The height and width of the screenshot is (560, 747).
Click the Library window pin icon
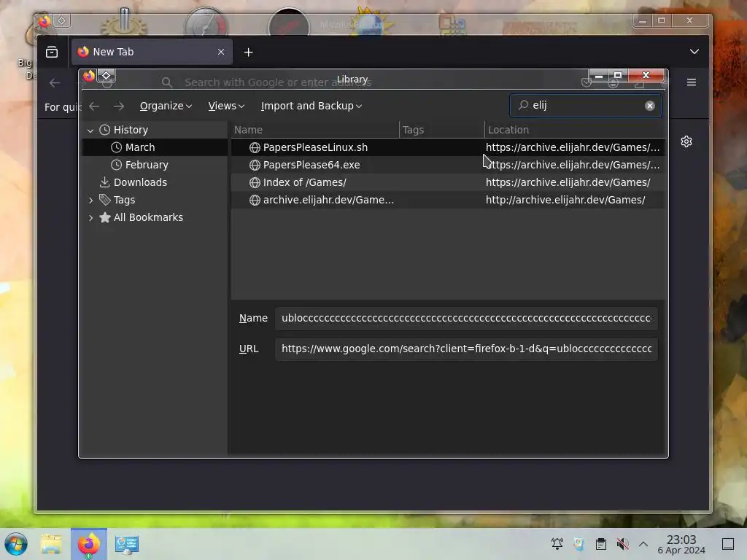[107, 75]
